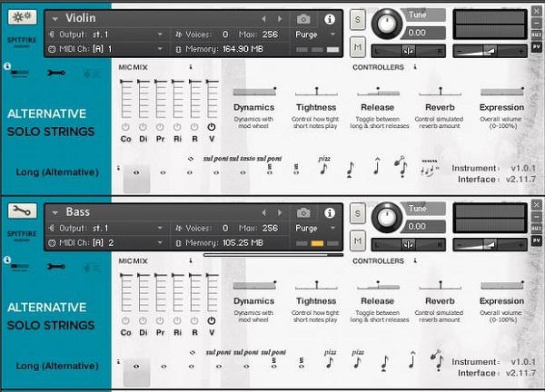The width and height of the screenshot is (545, 392).
Task: Open the info icon in Bass header
Action: tap(329, 212)
